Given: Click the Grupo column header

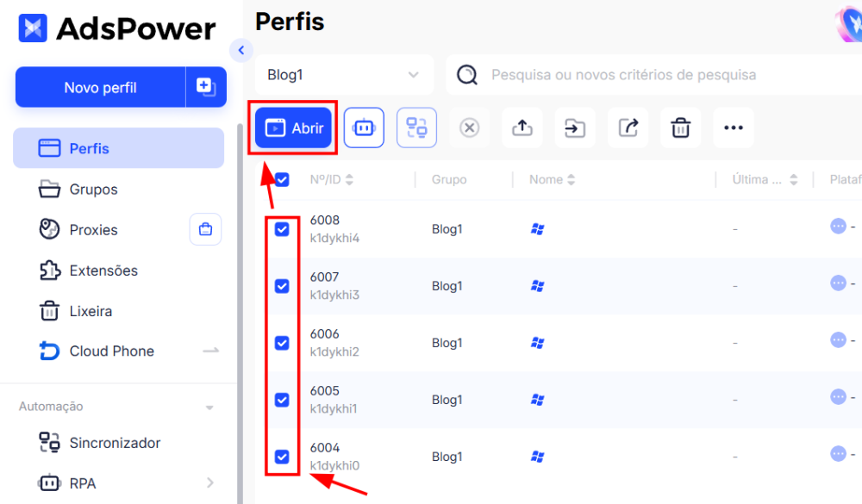Looking at the screenshot, I should pyautogui.click(x=449, y=180).
